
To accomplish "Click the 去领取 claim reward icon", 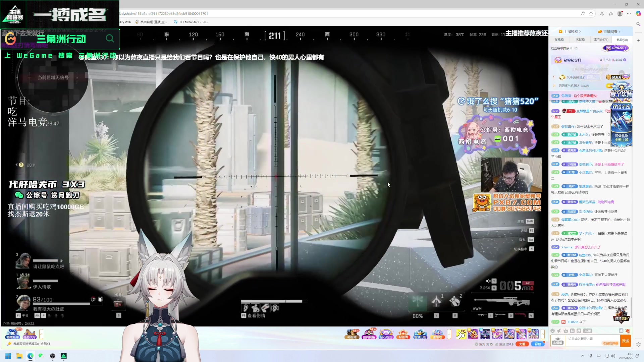I will click(x=437, y=334).
